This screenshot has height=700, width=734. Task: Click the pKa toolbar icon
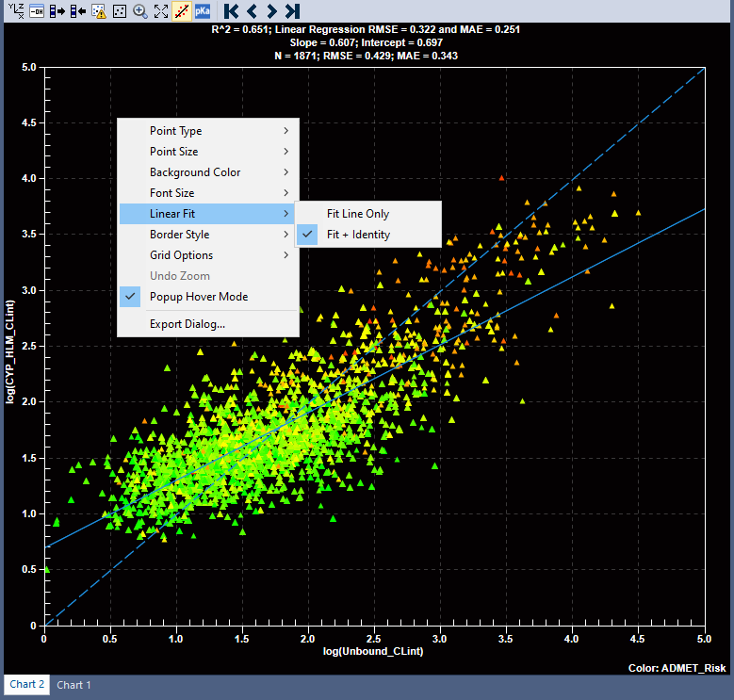[203, 11]
